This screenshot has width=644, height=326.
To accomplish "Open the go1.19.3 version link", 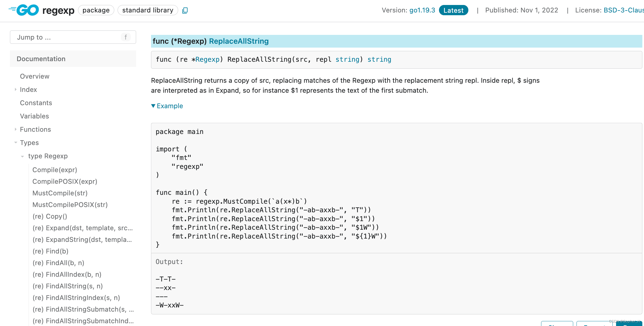I will [422, 10].
